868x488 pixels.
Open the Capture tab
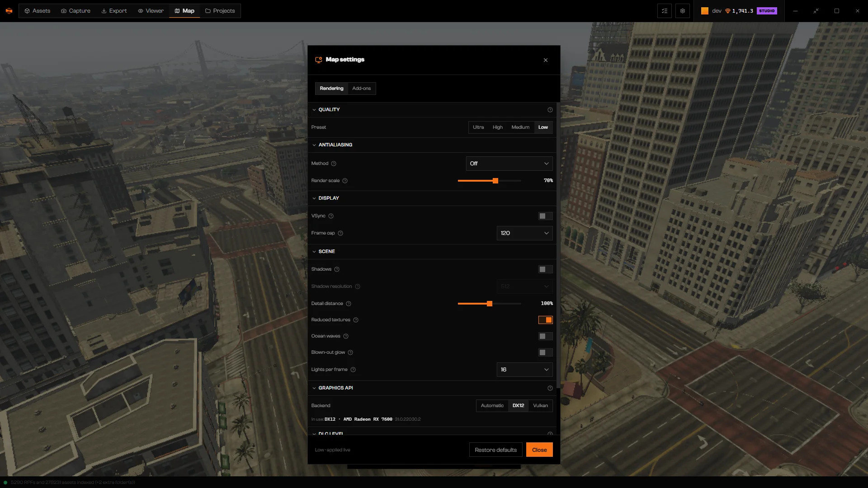(76, 11)
